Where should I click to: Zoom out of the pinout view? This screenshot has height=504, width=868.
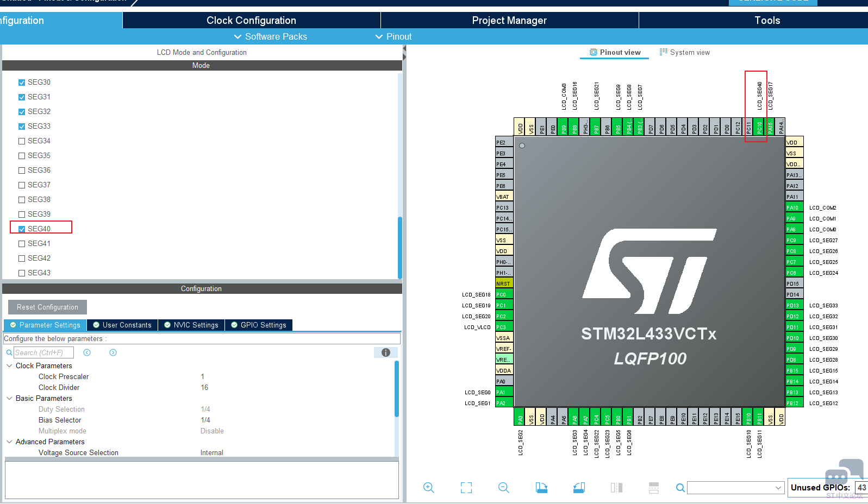click(504, 488)
